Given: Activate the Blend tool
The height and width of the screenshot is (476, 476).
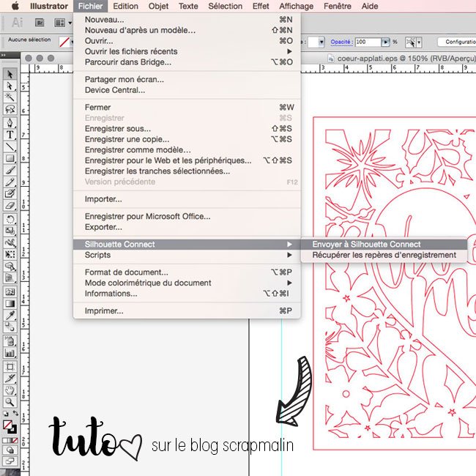Looking at the screenshot, I should coord(10,327).
